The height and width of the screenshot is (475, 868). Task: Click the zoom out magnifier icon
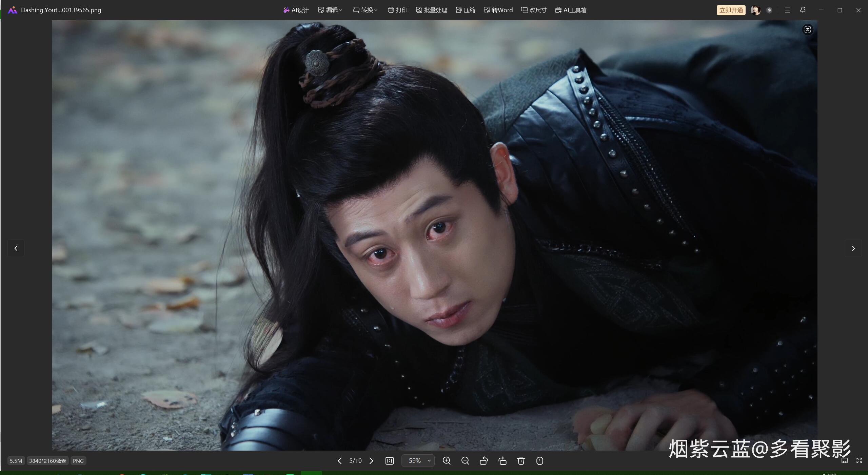465,461
